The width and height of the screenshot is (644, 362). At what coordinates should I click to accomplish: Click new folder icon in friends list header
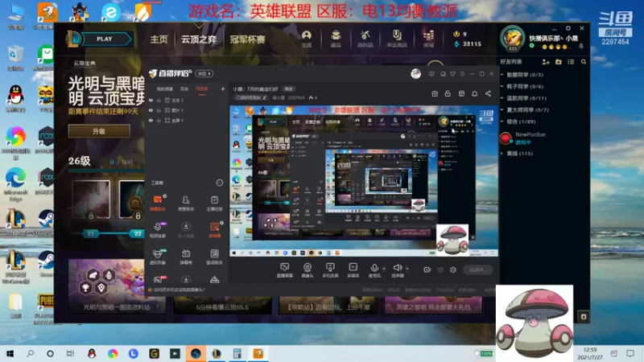[x=559, y=62]
